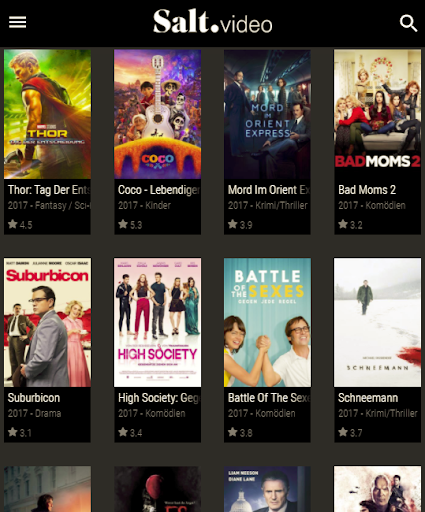The width and height of the screenshot is (425, 512).
Task: Open the Thor movie poster
Action: [x=47, y=114]
